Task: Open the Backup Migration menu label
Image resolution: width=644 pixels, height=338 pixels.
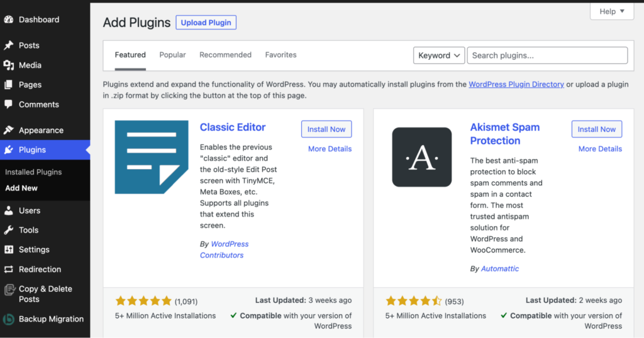Action: click(x=52, y=319)
